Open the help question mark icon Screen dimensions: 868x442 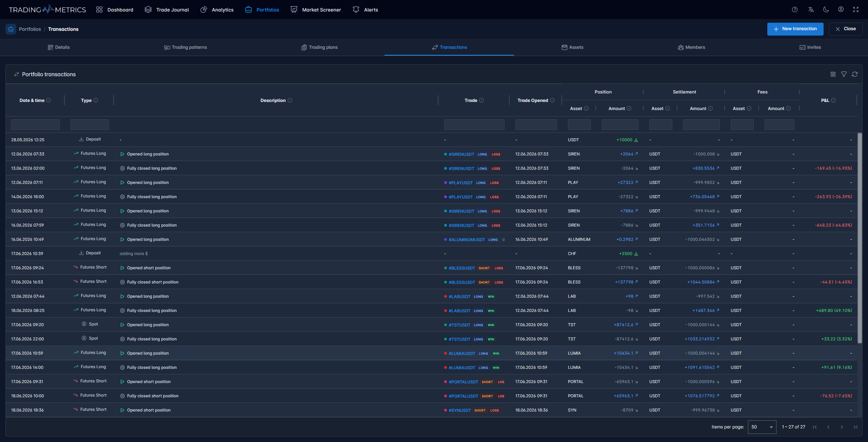795,9
